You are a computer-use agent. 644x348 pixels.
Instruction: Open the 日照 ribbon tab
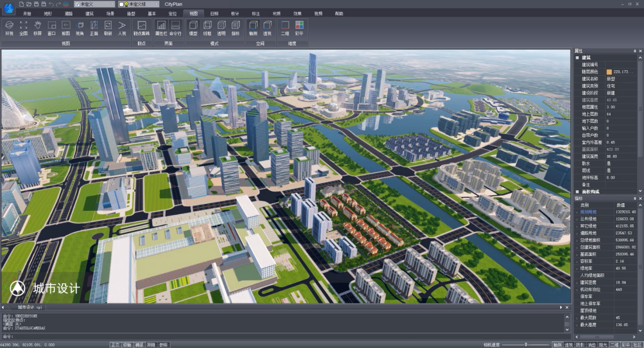coord(214,14)
